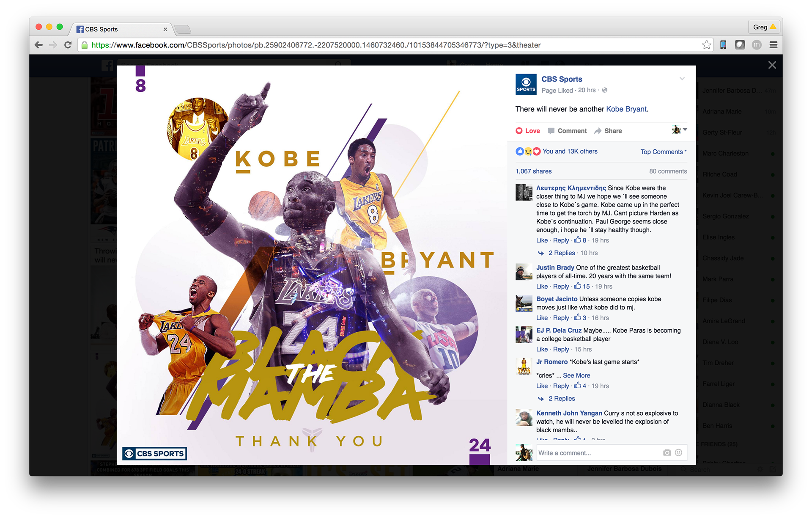The image size is (812, 518).
Task: Open the Kobe Bryant link
Action: coord(626,109)
